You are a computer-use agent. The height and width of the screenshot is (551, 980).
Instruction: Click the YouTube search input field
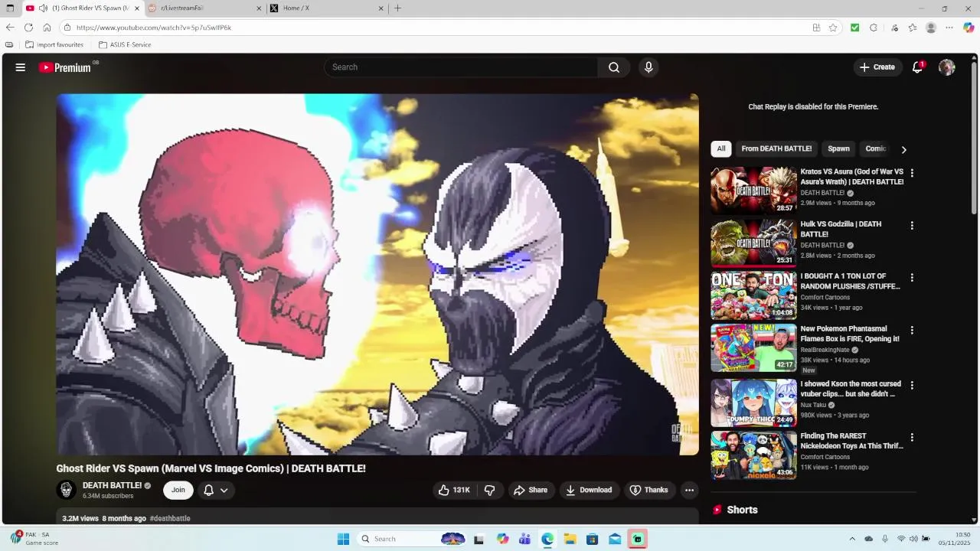click(x=461, y=67)
